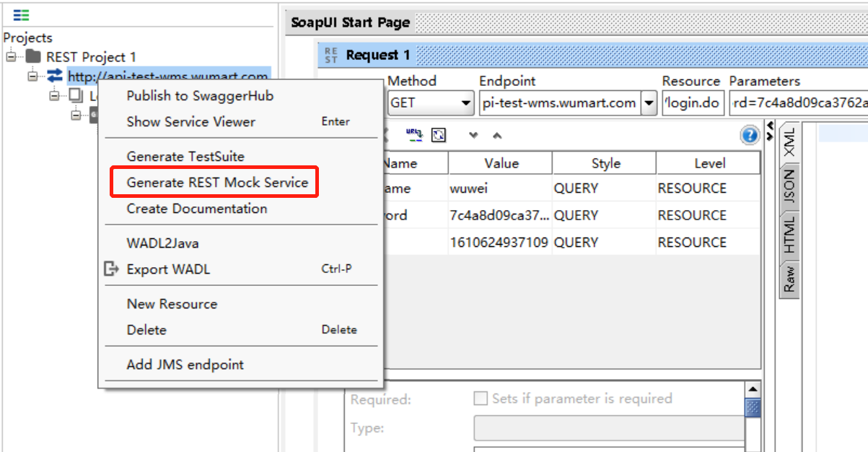Choose WADL2Java from context menu
868x452 pixels.
[x=162, y=243]
